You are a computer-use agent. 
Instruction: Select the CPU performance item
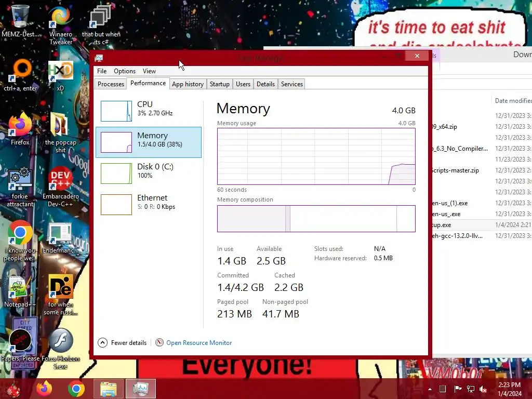[149, 111]
